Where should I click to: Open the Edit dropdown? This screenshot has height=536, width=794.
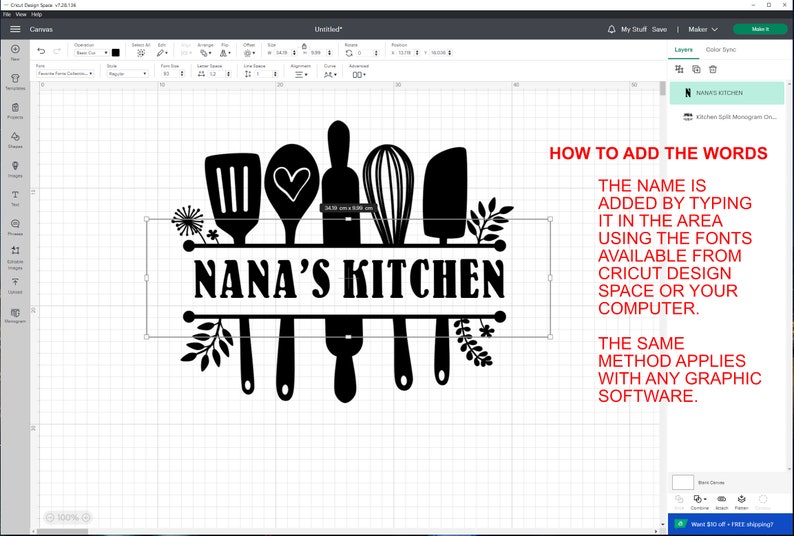pyautogui.click(x=162, y=51)
